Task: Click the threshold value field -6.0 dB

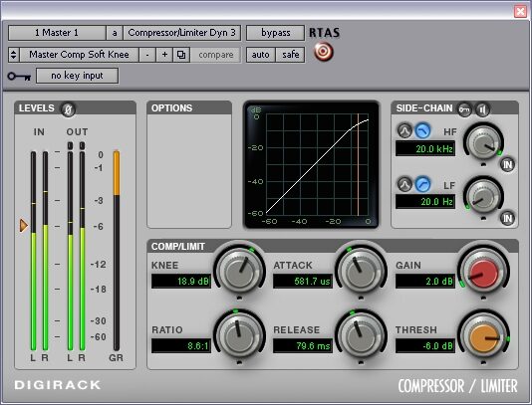Action: click(425, 345)
